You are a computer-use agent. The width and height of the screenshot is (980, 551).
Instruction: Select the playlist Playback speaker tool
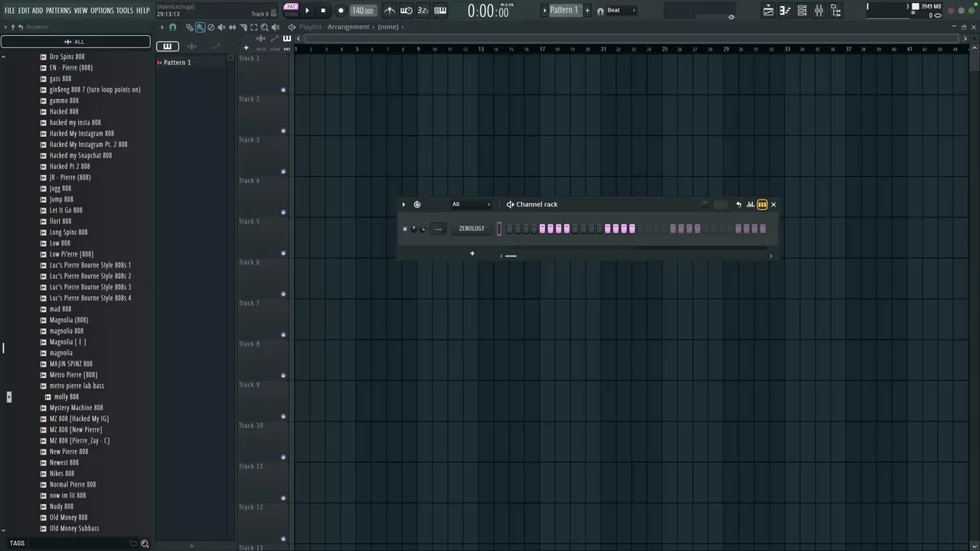click(276, 27)
